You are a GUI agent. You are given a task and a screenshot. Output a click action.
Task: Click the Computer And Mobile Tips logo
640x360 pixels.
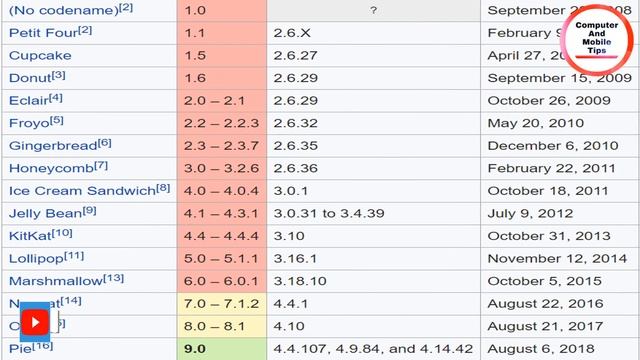597,39
